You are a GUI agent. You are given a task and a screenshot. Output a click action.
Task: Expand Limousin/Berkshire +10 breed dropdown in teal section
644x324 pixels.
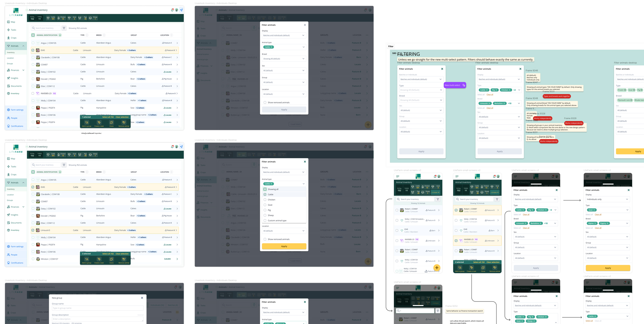[x=519, y=103]
